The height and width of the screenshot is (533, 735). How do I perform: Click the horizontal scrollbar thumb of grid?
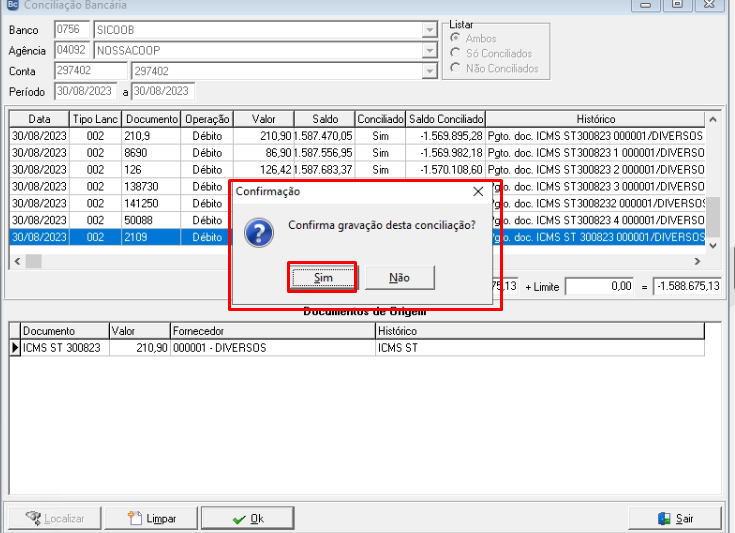click(x=34, y=261)
